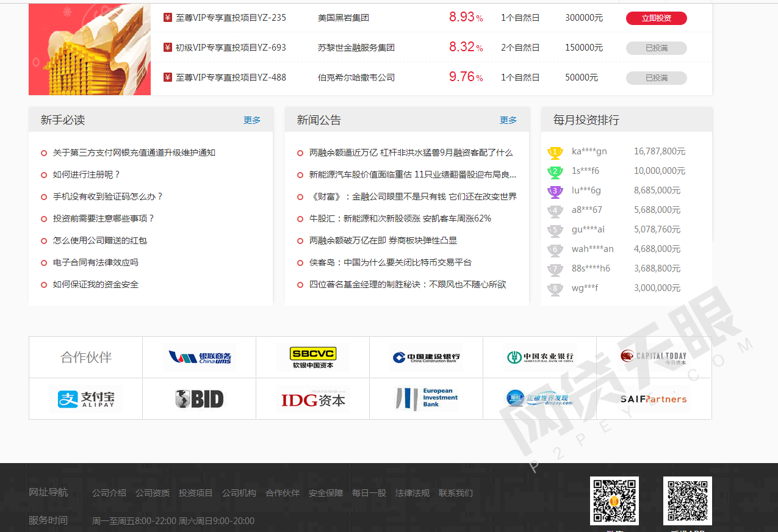
Task: Open news 新能源汽车股价值面临重估
Action: coord(413,174)
